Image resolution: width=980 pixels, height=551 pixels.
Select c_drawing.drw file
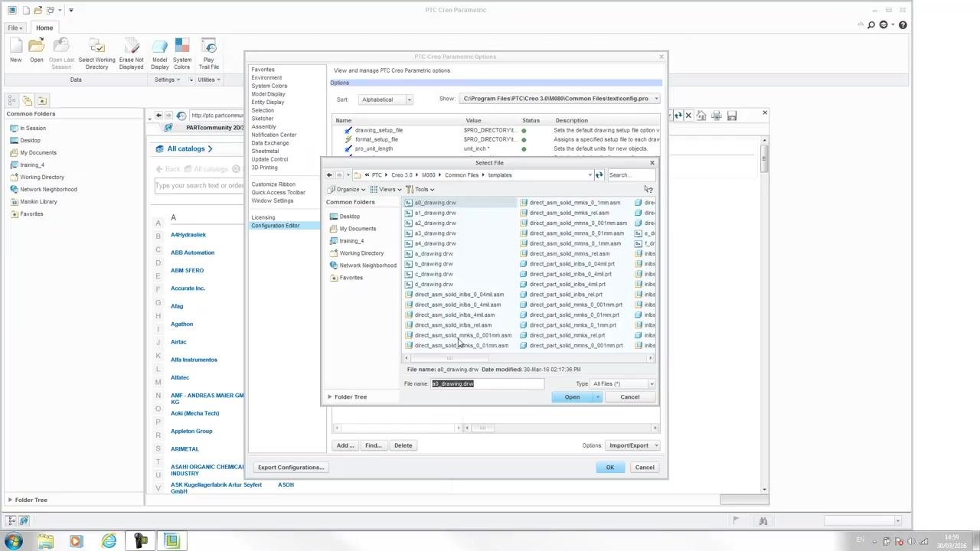point(433,274)
